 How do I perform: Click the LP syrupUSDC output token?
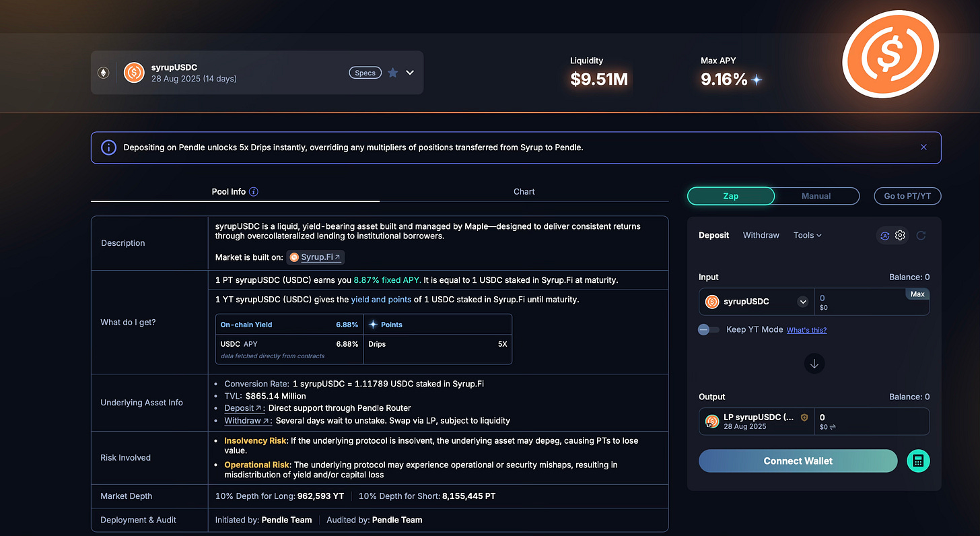point(757,422)
